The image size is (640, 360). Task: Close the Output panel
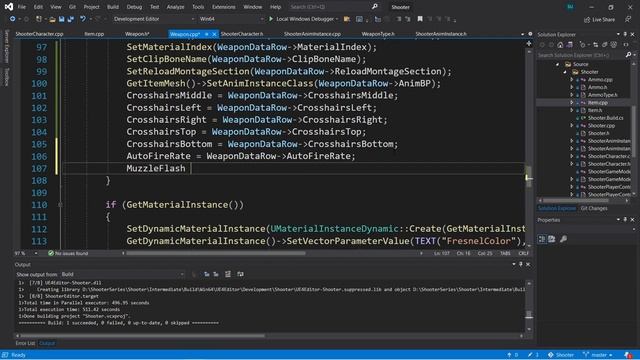[x=528, y=264]
